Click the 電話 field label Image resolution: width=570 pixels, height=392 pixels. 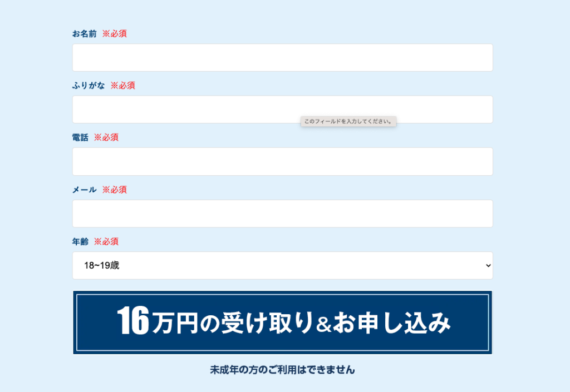click(80, 137)
